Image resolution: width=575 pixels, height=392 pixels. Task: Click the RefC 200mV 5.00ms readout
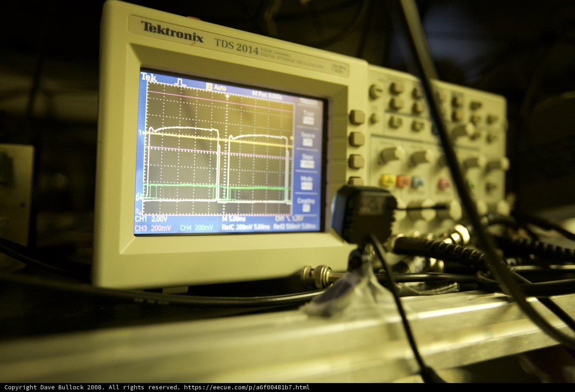246,228
